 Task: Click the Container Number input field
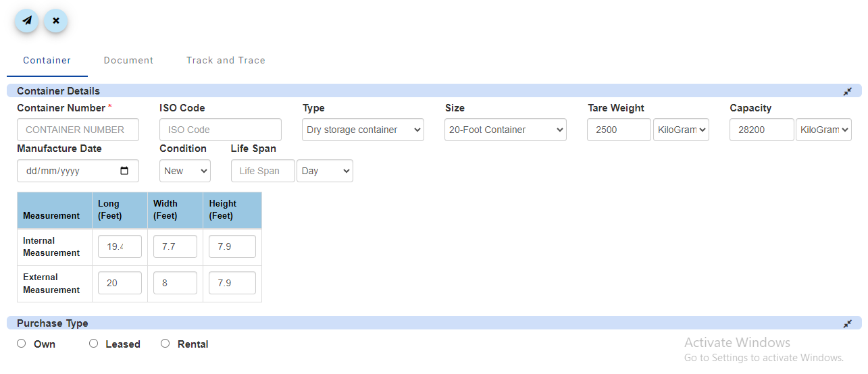tap(78, 130)
